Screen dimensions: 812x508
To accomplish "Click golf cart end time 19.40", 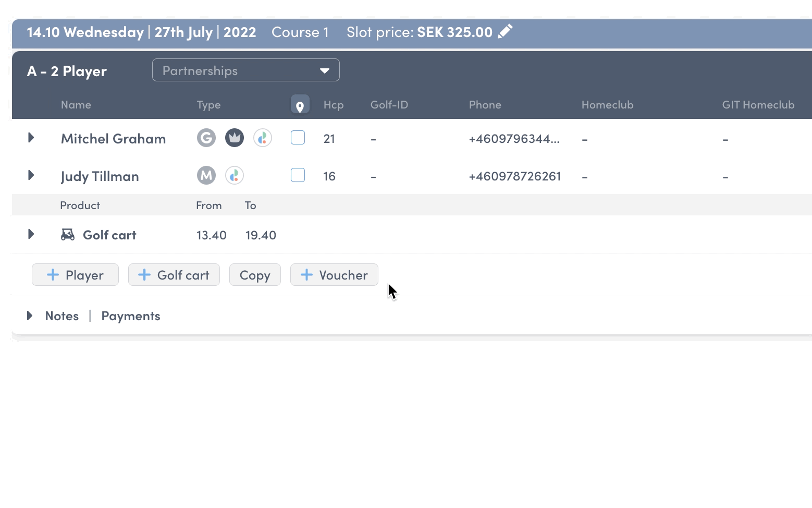I will pyautogui.click(x=261, y=235).
